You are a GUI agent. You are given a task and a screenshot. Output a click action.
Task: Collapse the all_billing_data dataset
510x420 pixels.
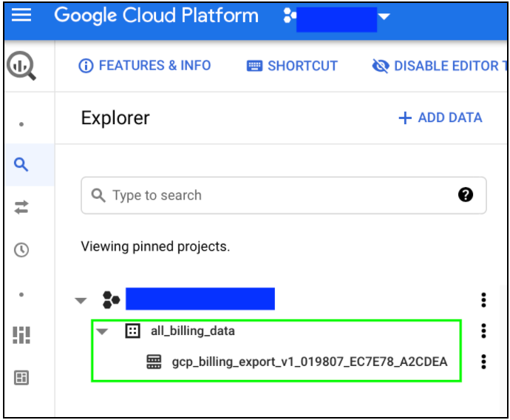[102, 331]
